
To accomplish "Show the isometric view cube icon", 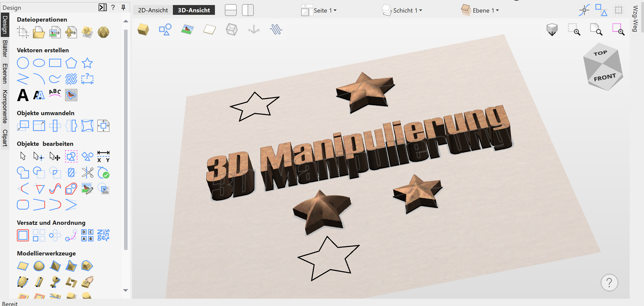I will 552,30.
